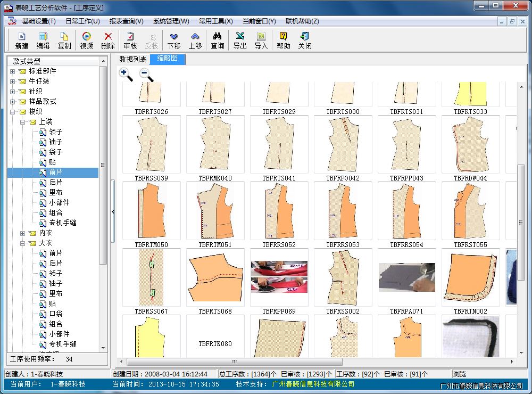This screenshot has width=532, height=394.
Task: Click the panel splitter collapse arrow
Action: (113, 211)
